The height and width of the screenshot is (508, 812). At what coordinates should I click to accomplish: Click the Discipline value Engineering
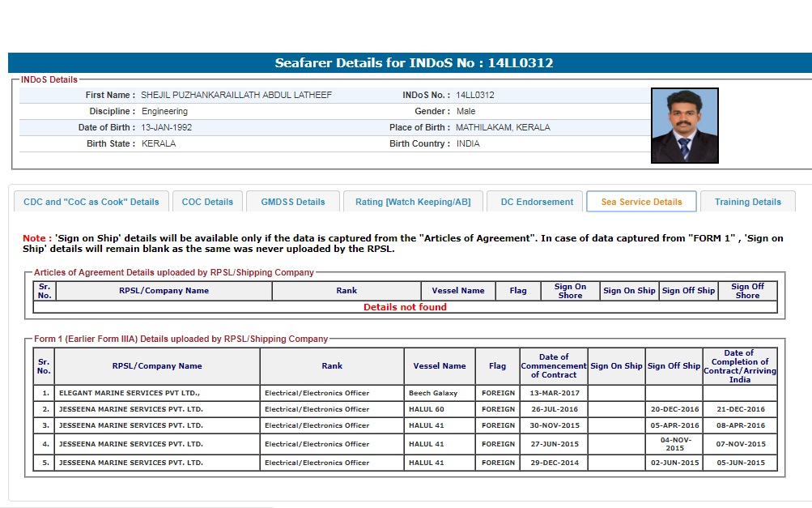pos(164,111)
